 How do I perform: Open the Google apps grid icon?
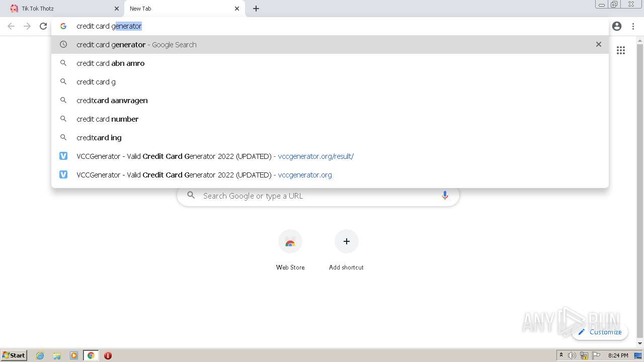pos(621,50)
